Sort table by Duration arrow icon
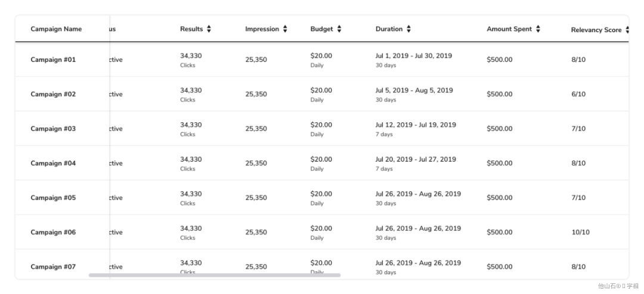The width and height of the screenshot is (644, 294). [408, 29]
